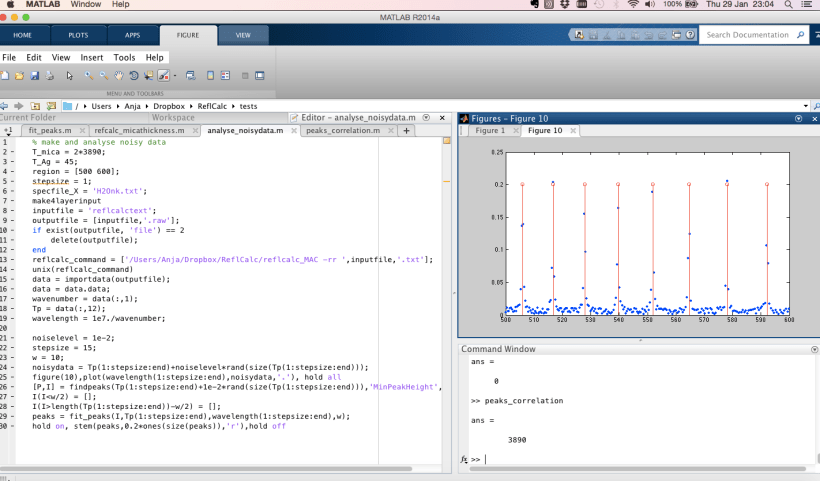820x481 pixels.
Task: Click the Data Cursor tool
Action: (x=149, y=76)
